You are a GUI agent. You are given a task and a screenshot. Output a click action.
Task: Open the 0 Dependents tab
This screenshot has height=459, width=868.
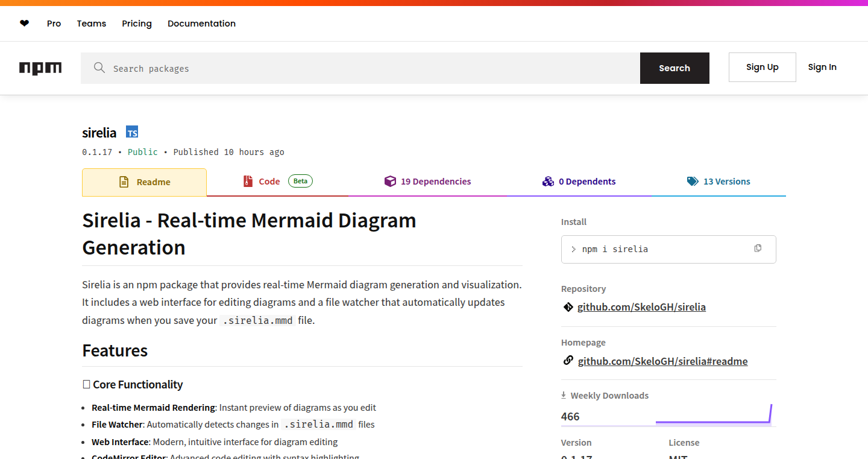579,182
